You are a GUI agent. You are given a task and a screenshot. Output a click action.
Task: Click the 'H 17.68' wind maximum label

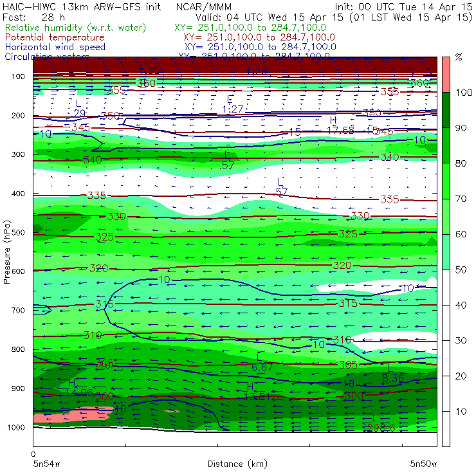[x=340, y=125]
